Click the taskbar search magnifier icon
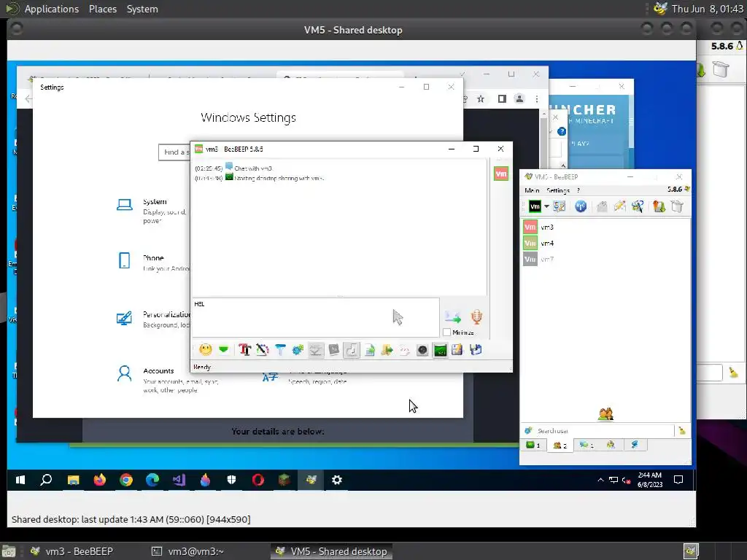Viewport: 747px width, 560px height. tap(46, 480)
